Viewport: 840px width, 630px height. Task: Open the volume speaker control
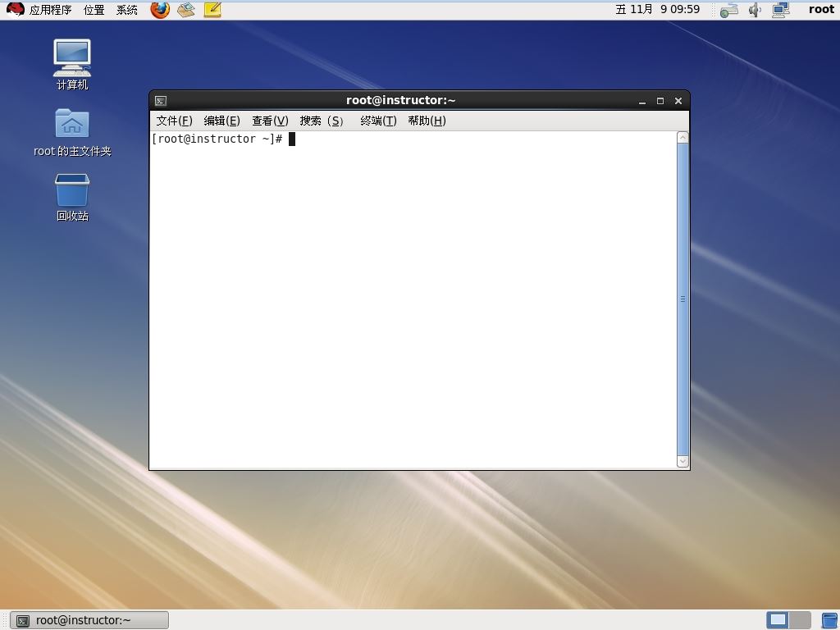(x=755, y=10)
